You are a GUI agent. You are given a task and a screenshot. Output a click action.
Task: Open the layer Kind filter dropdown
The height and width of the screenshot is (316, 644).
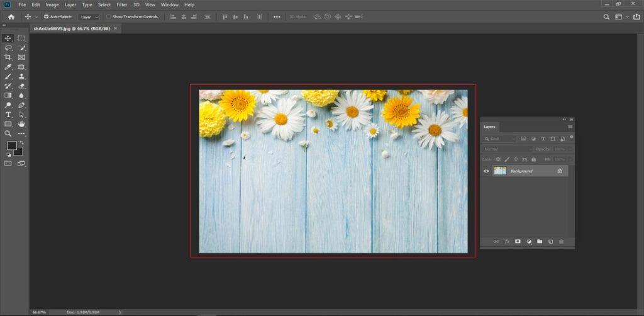[x=500, y=139]
